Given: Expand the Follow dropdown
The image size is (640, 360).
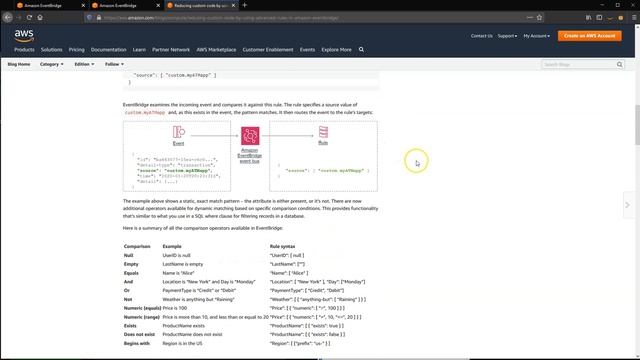Looking at the screenshot, I should click(114, 64).
